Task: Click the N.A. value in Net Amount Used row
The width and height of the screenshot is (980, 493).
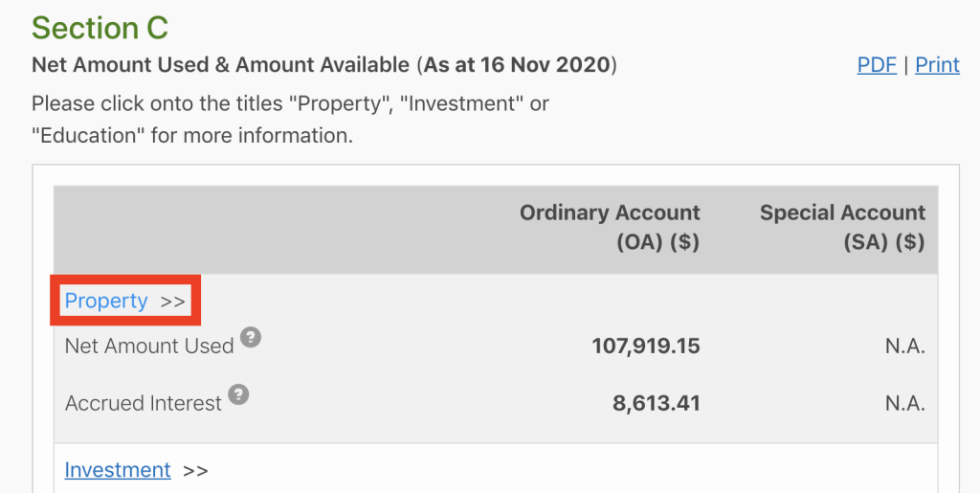Action: click(905, 347)
